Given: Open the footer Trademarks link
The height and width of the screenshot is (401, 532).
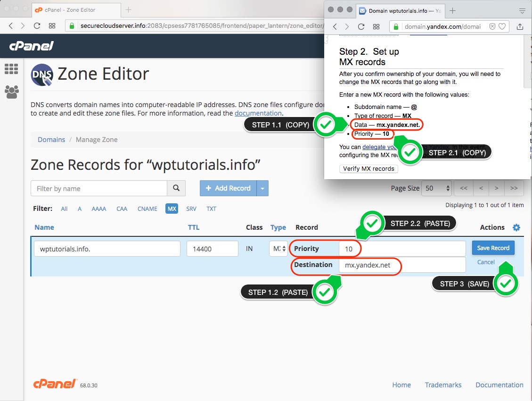Looking at the screenshot, I should click(x=443, y=385).
